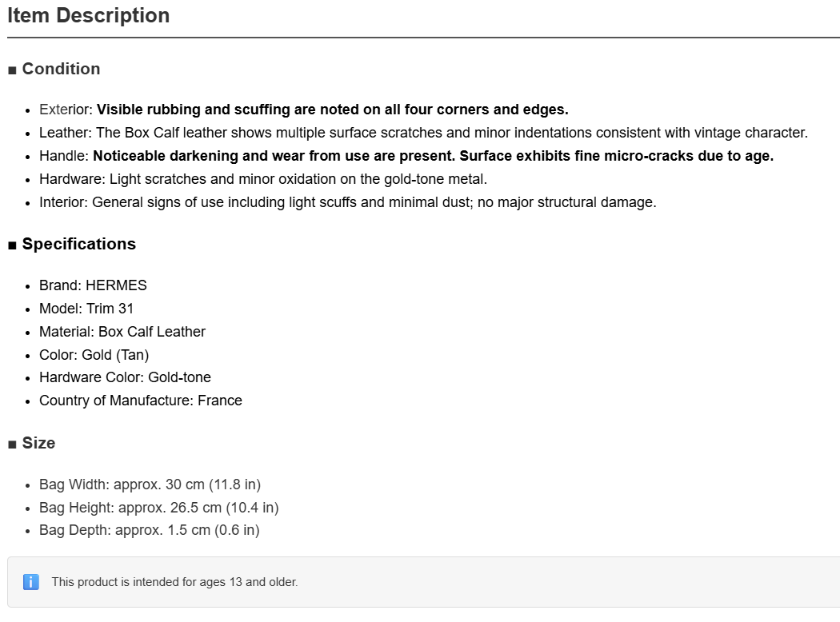Click the Item Description heading

pyautogui.click(x=88, y=15)
